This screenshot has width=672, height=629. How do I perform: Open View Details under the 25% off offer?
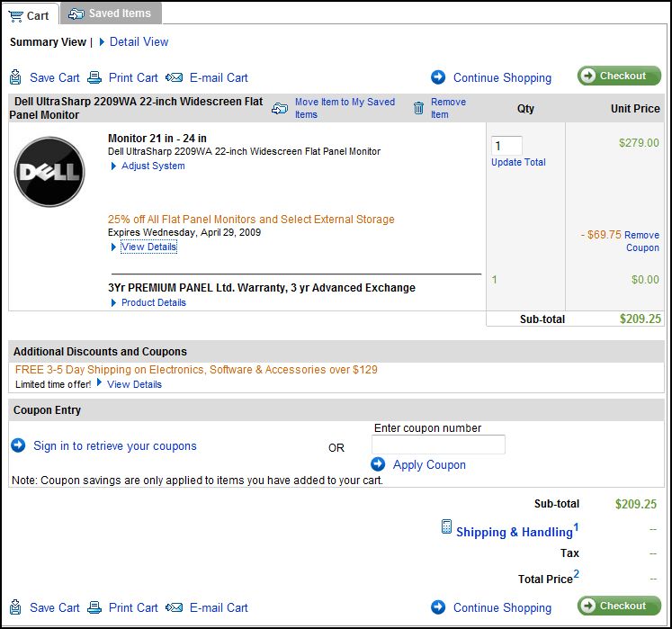[x=148, y=247]
